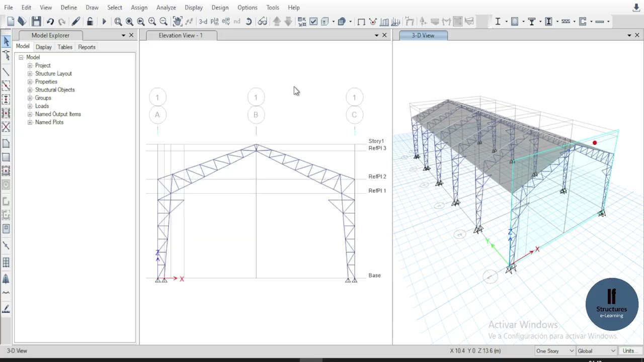Switch to plan view via pla icon
Viewport: 644px width, 362px height.
tap(215, 21)
